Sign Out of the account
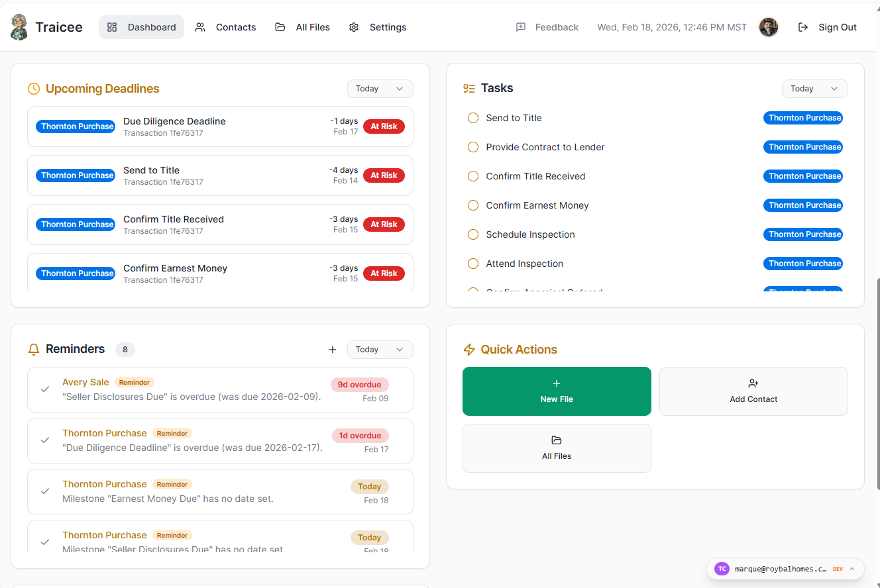Viewport: 880px width, 588px height. click(x=828, y=27)
